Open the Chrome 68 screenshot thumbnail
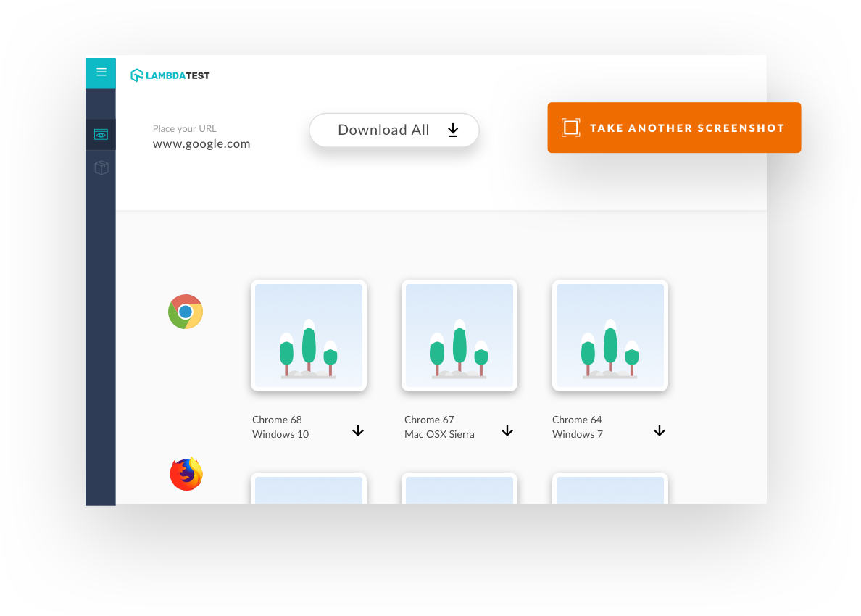The width and height of the screenshot is (861, 616). [309, 336]
